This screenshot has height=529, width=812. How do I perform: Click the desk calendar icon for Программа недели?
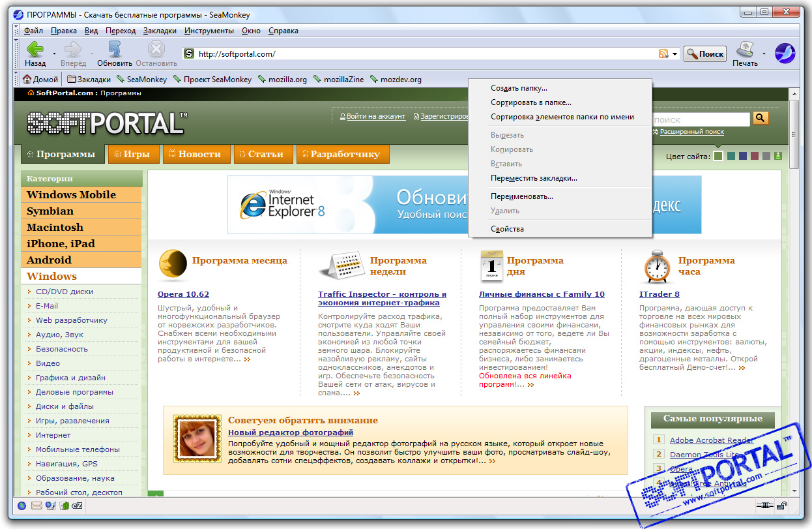[x=341, y=266]
